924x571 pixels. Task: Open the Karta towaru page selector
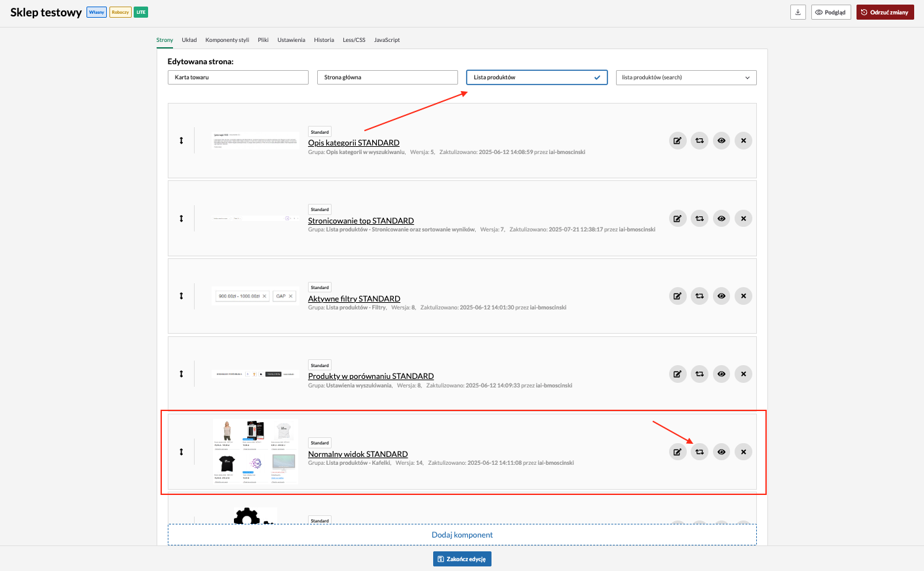238,77
